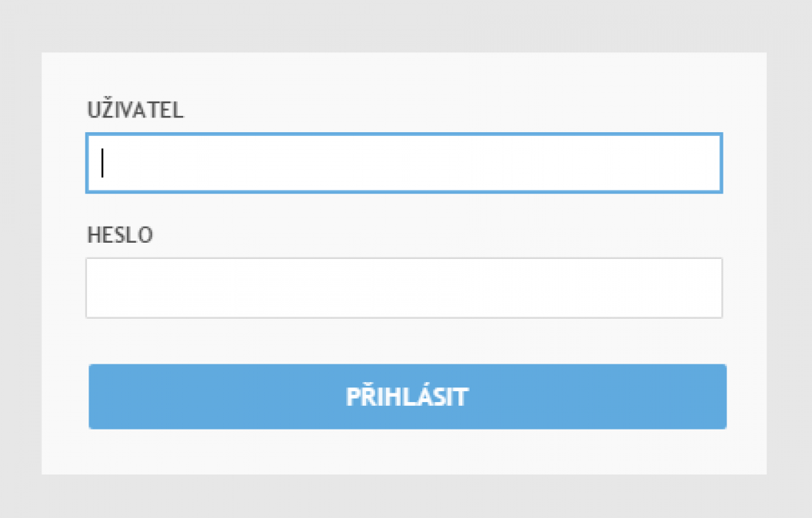Log in using the PŘIHLÁSIT button
This screenshot has width=812, height=518.
(407, 396)
